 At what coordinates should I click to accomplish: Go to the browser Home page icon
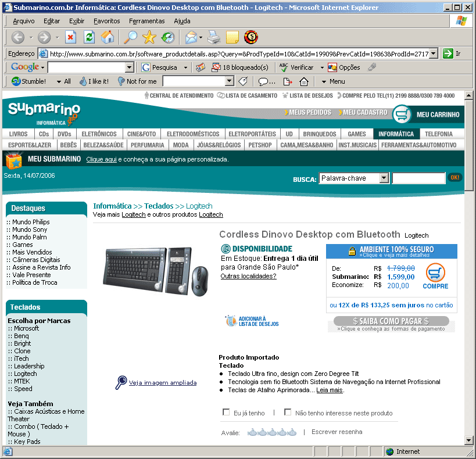(108, 38)
